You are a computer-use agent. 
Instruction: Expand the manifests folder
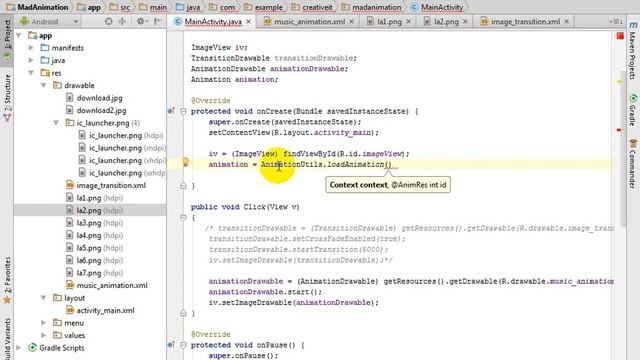[x=31, y=48]
